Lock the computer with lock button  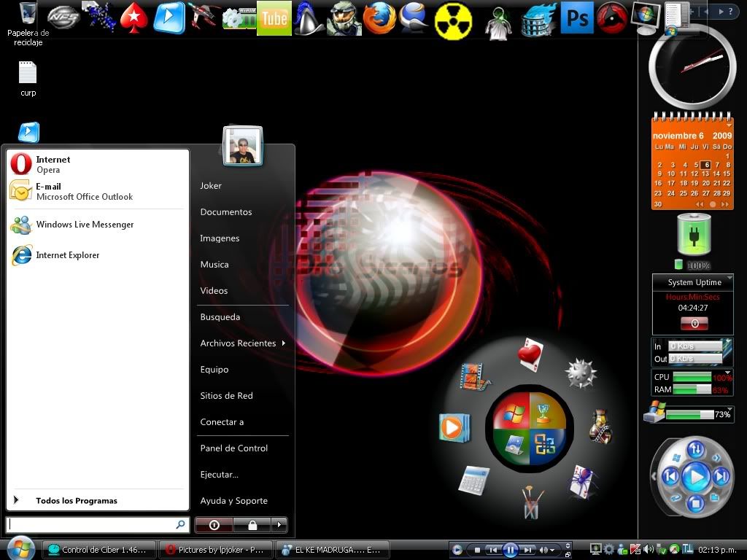[252, 525]
